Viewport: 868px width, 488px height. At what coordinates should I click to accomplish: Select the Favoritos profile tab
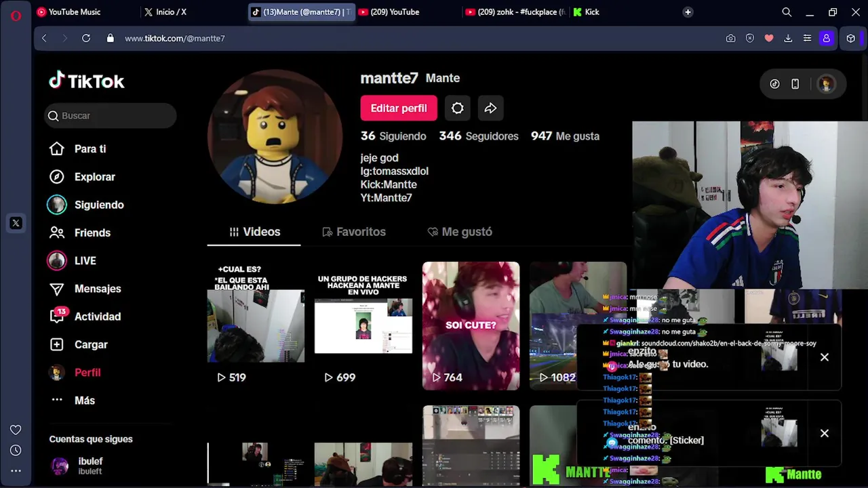click(353, 232)
